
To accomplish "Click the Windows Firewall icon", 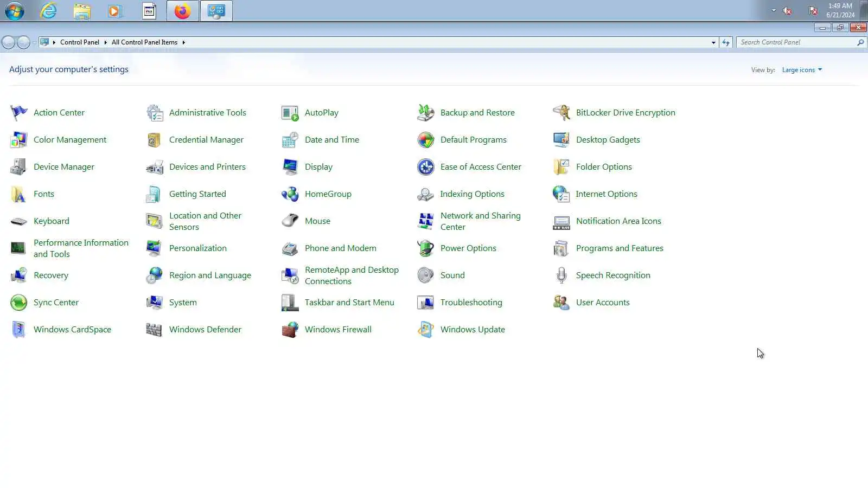I will tap(290, 330).
